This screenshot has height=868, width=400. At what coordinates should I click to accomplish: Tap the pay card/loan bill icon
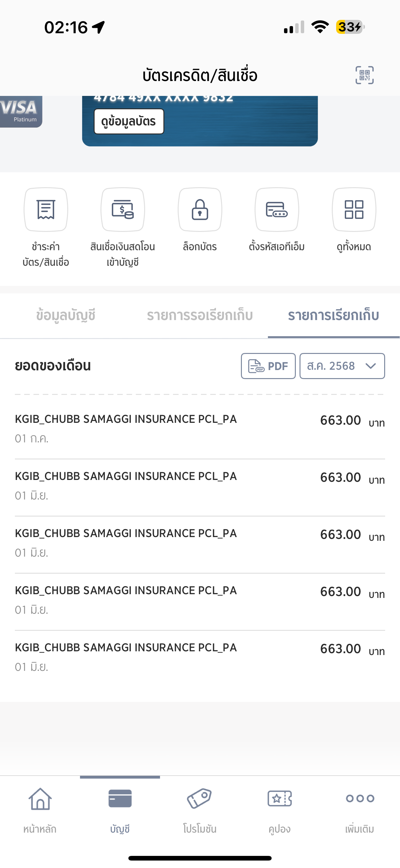pos(46,210)
